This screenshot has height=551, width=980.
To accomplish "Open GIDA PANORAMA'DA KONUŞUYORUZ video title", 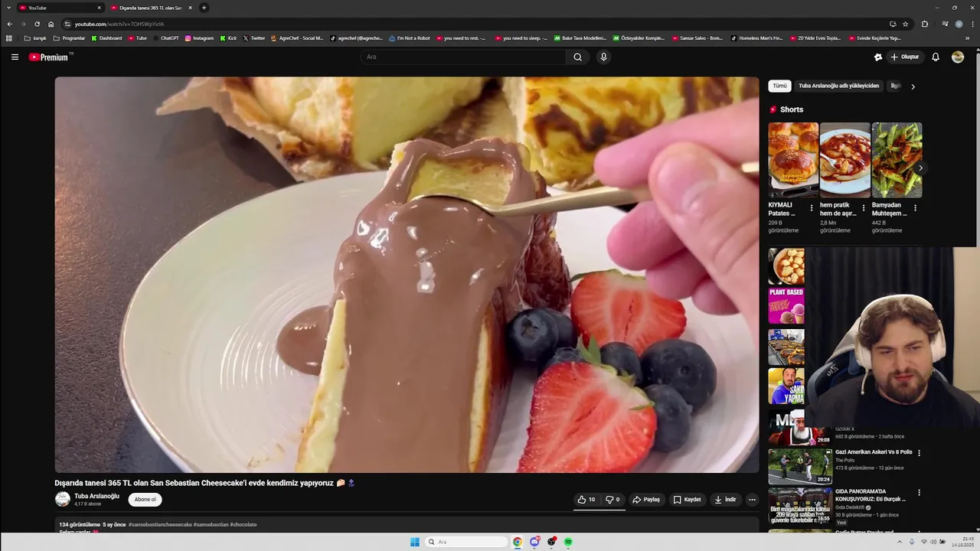I will click(x=871, y=495).
